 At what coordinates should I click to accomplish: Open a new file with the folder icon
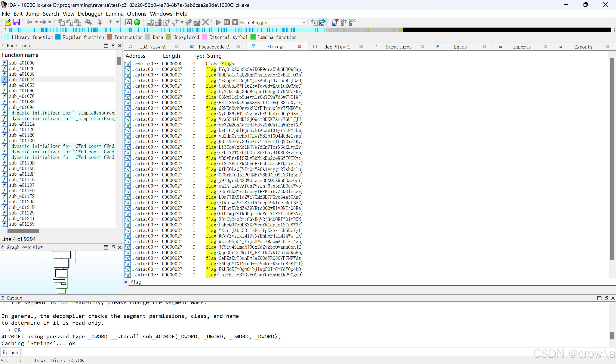coord(8,22)
